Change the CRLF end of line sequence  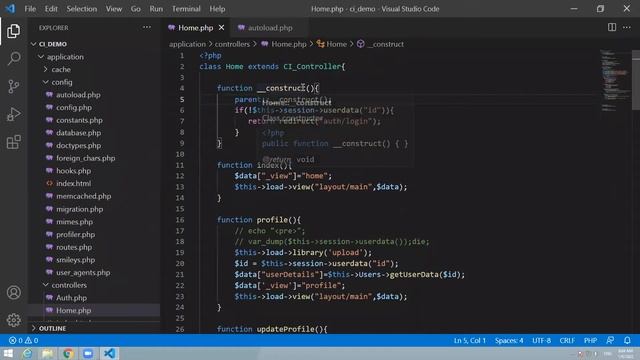click(x=567, y=340)
